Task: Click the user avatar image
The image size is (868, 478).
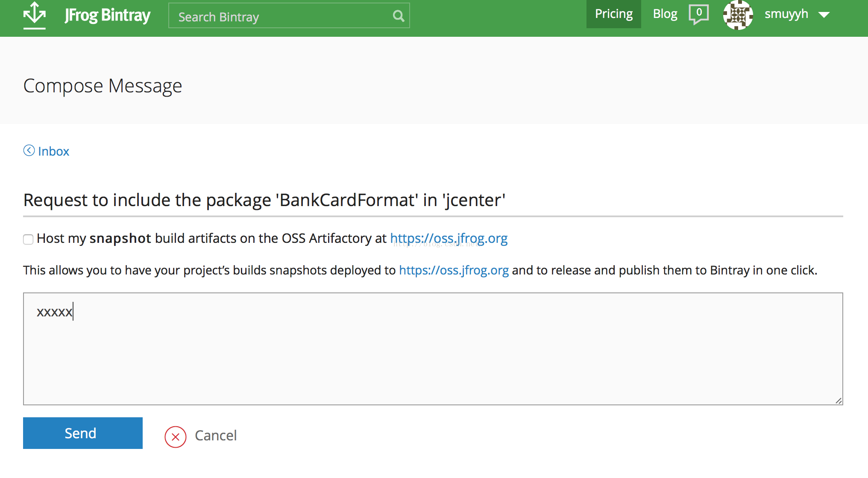Action: click(738, 15)
